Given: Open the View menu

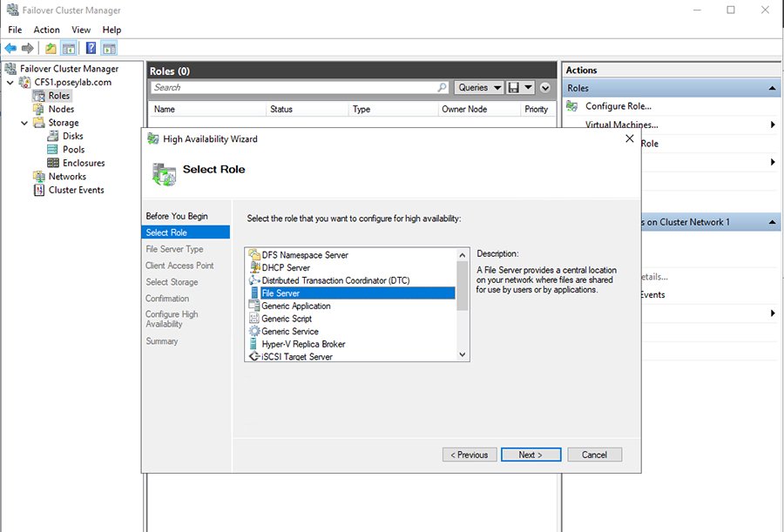Looking at the screenshot, I should coord(81,30).
